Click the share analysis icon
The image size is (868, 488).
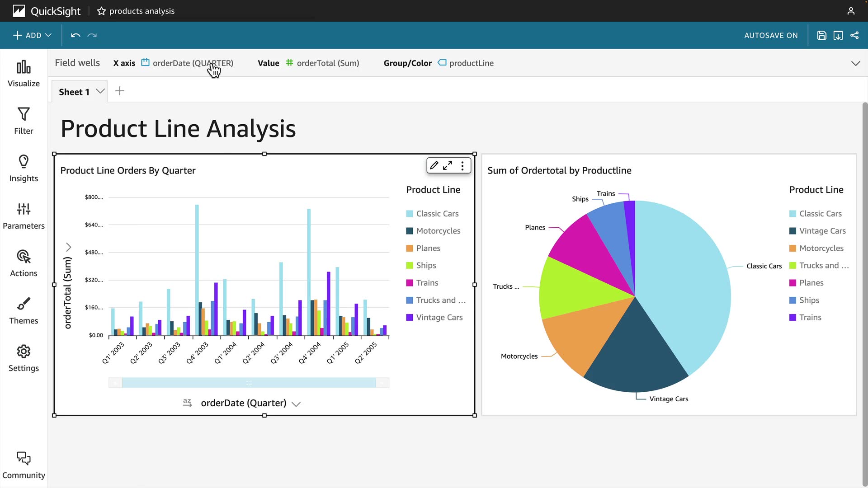(854, 35)
